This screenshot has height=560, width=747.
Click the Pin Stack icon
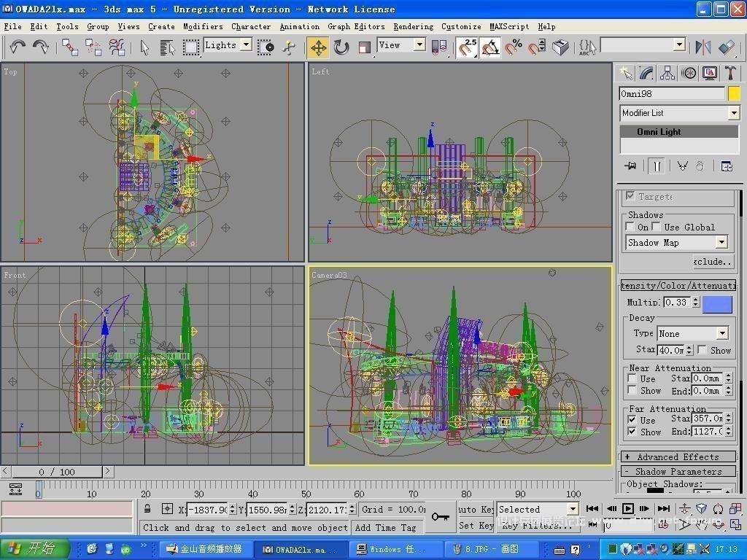pos(630,166)
